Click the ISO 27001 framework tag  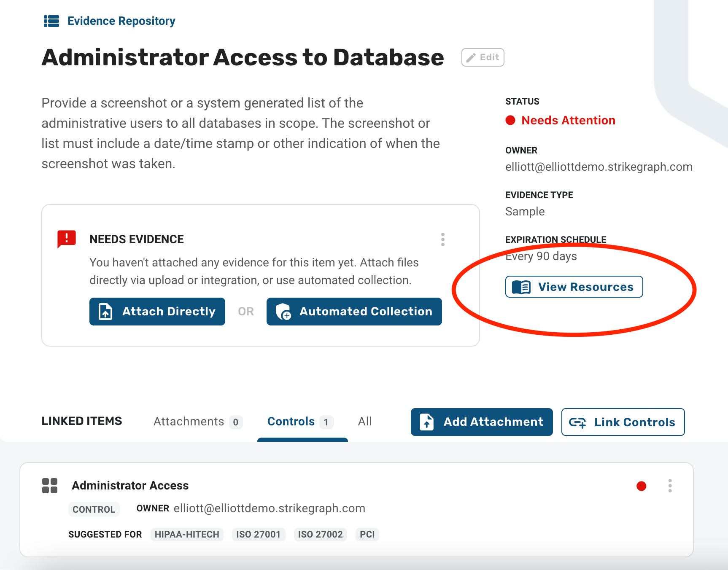click(259, 535)
